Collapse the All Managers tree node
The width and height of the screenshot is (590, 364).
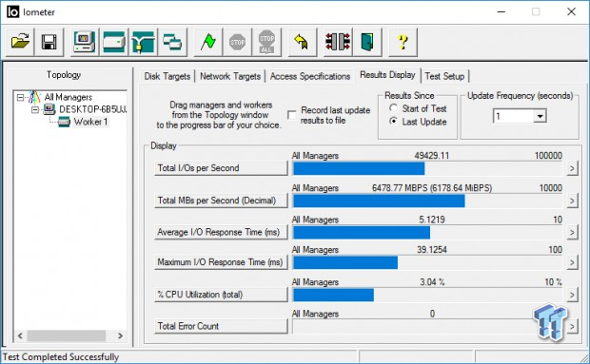pyautogui.click(x=20, y=97)
